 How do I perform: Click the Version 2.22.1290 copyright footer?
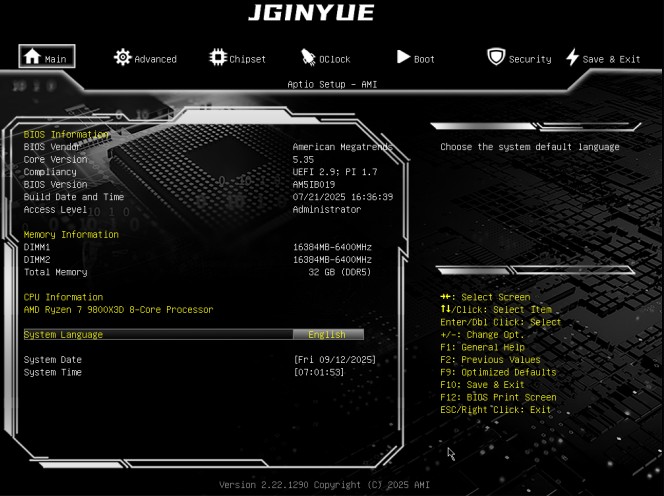pyautogui.click(x=324, y=485)
